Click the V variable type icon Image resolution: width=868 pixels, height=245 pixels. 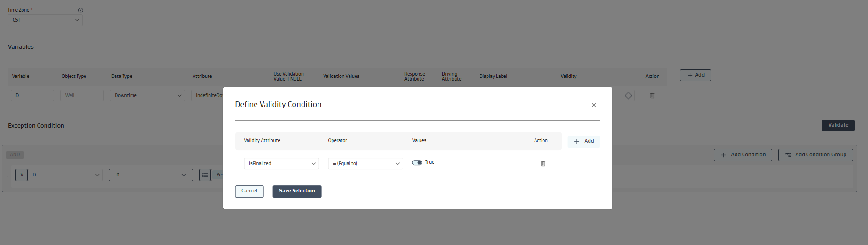(x=22, y=175)
